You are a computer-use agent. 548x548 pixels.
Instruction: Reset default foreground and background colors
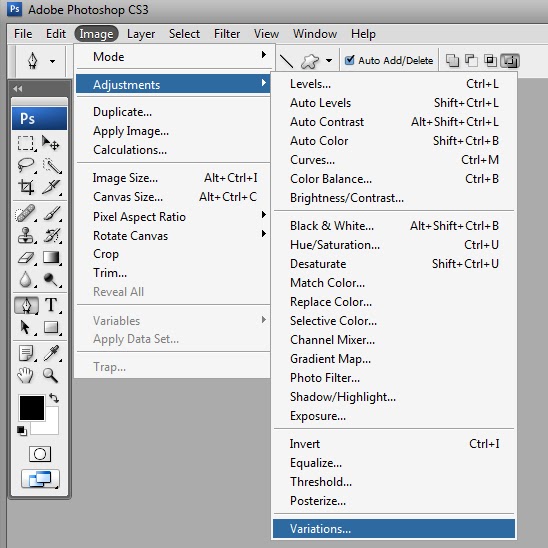(x=22, y=431)
